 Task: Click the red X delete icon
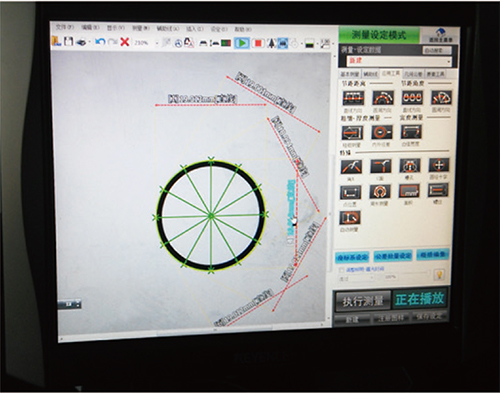point(125,42)
